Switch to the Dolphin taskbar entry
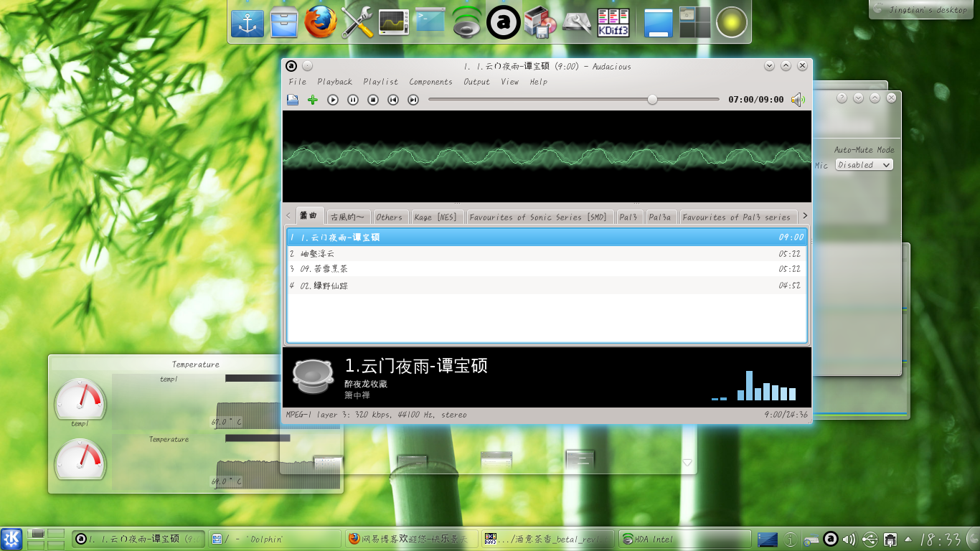This screenshot has width=980, height=551. point(274,539)
